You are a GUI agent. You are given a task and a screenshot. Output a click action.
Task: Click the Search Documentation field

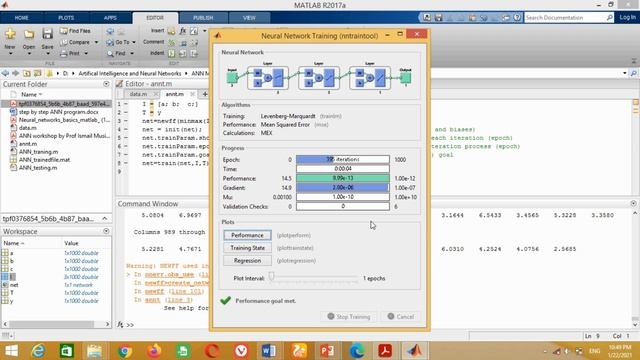click(x=565, y=18)
